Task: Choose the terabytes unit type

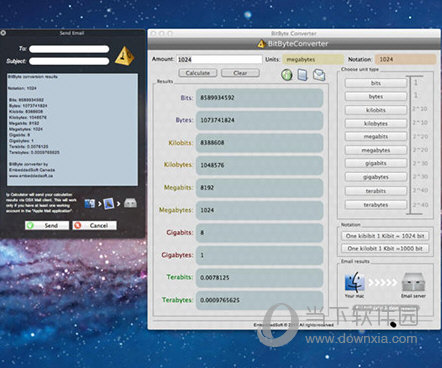Action: click(x=376, y=205)
